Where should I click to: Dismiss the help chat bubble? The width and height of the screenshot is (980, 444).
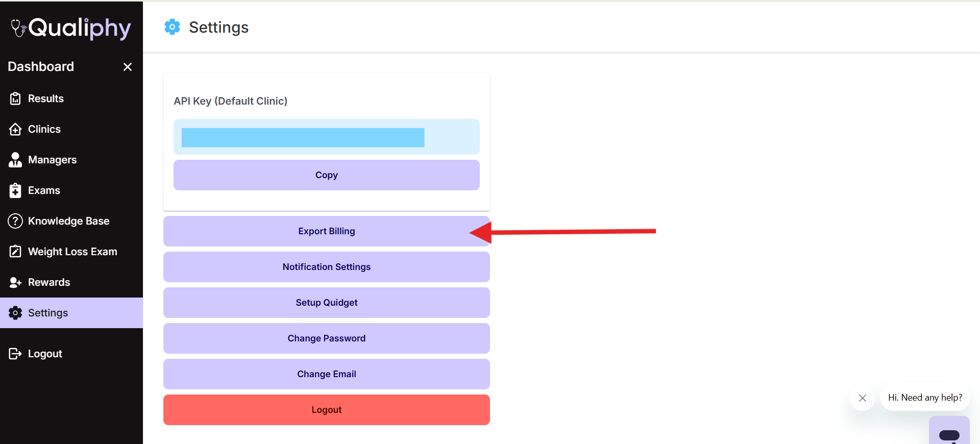(x=863, y=398)
